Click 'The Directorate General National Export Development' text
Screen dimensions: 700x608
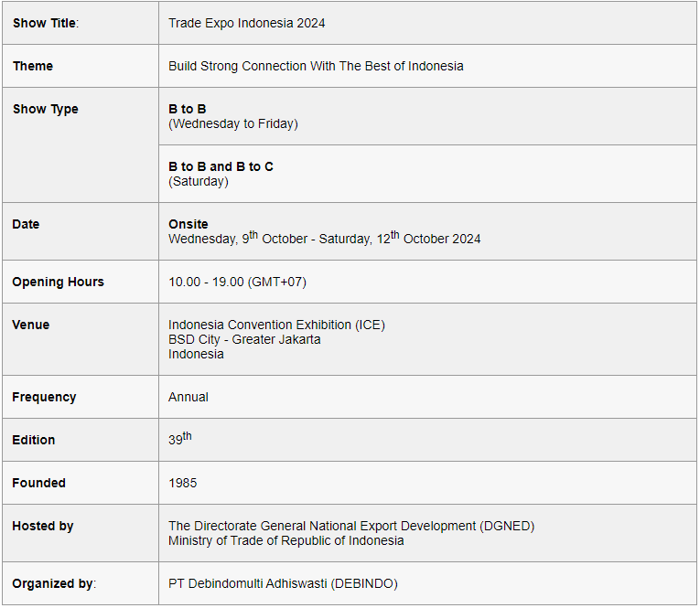click(322, 527)
